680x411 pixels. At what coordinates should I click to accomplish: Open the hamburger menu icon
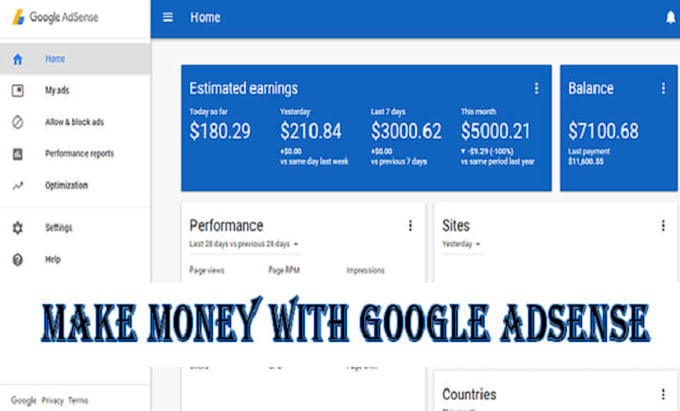pyautogui.click(x=168, y=17)
